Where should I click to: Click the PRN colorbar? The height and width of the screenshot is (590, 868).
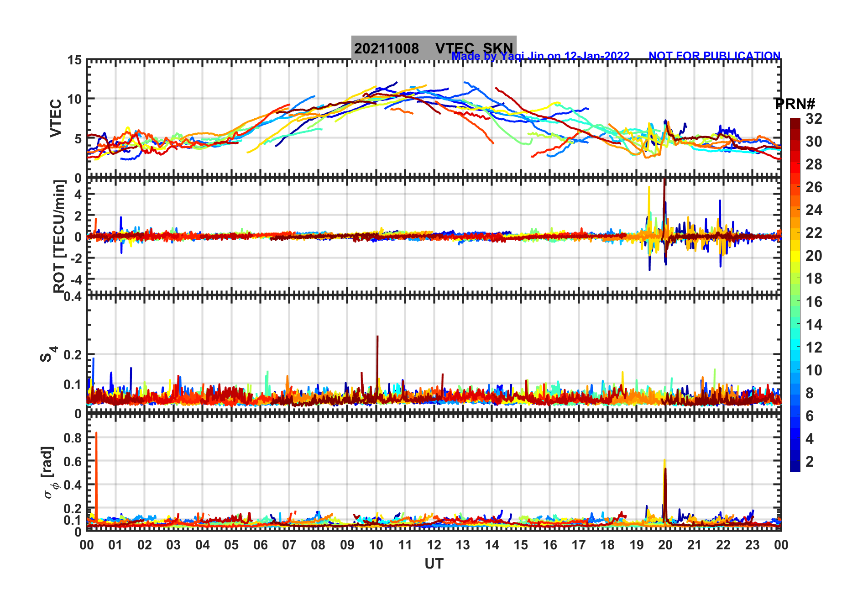click(x=795, y=295)
